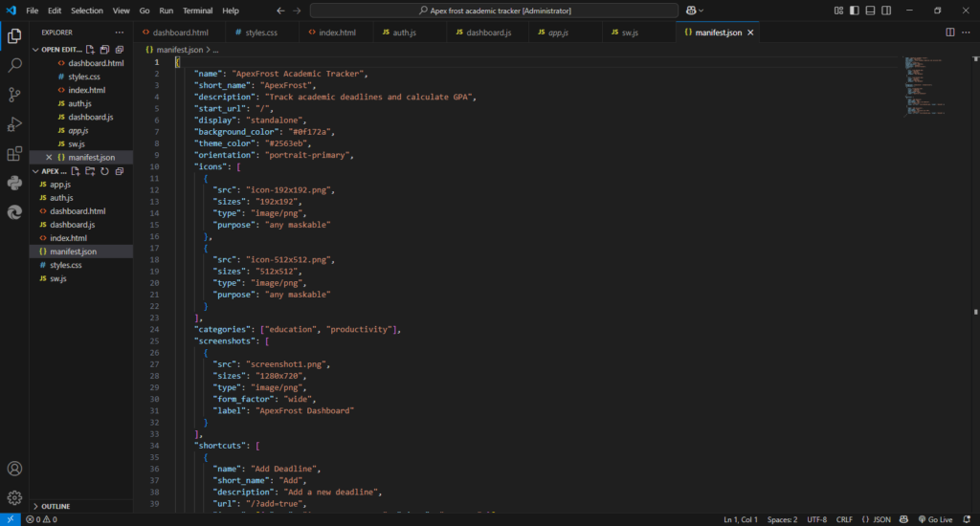Screen dimensions: 980x526
Task: Open the Run and Debug view
Action: click(14, 124)
